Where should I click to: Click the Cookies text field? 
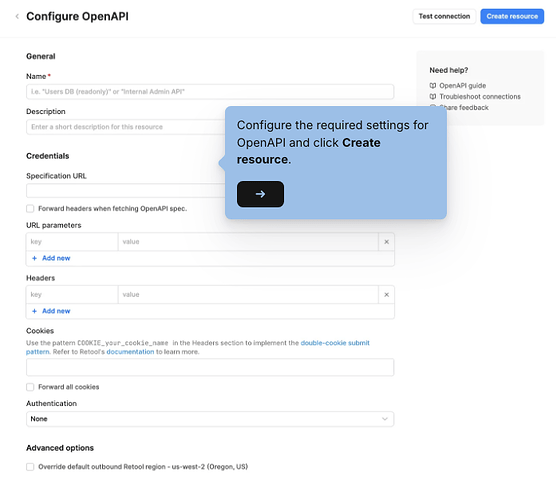[x=210, y=367]
